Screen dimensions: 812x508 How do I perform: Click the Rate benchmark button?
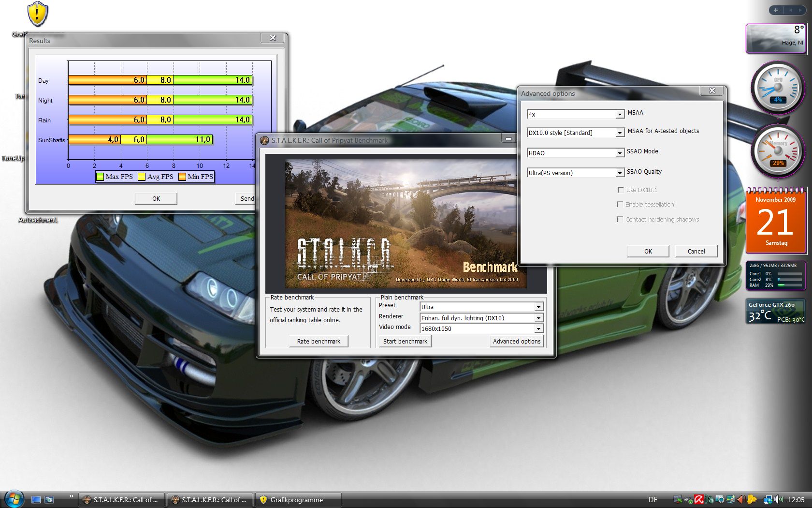point(319,341)
